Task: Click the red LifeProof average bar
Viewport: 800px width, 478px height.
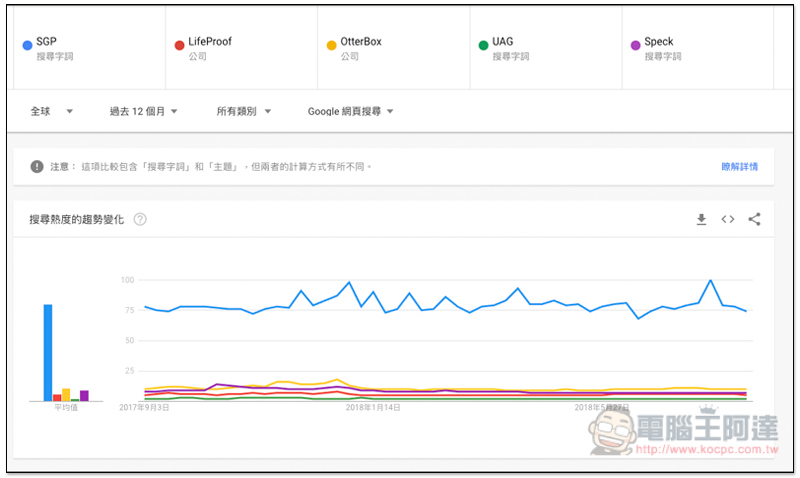Action: tap(57, 398)
